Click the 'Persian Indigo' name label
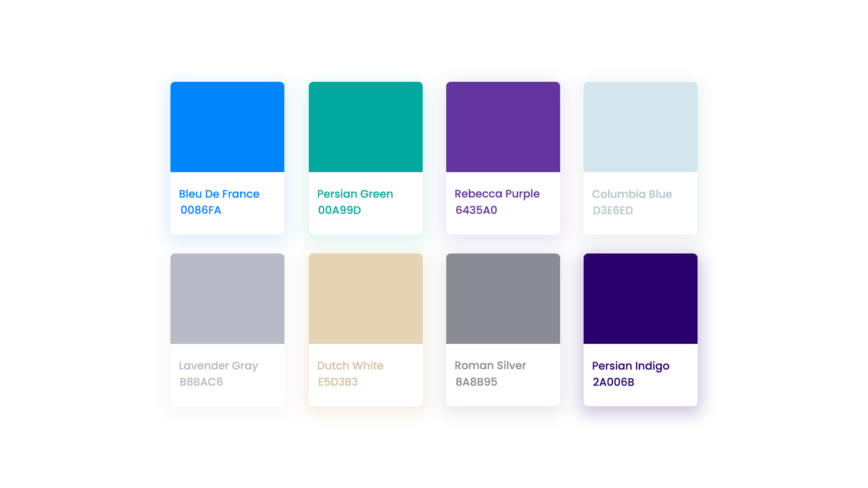 pyautogui.click(x=631, y=366)
